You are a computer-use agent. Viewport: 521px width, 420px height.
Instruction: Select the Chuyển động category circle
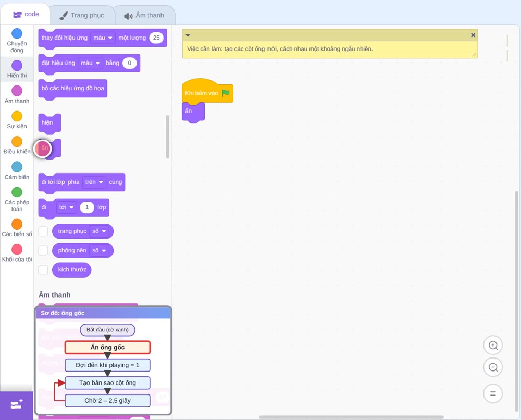17,33
